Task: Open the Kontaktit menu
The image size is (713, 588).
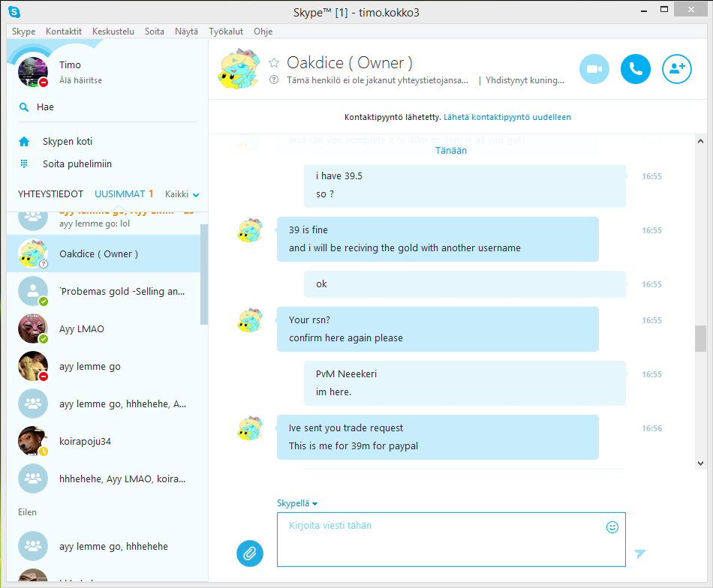Action: tap(64, 31)
